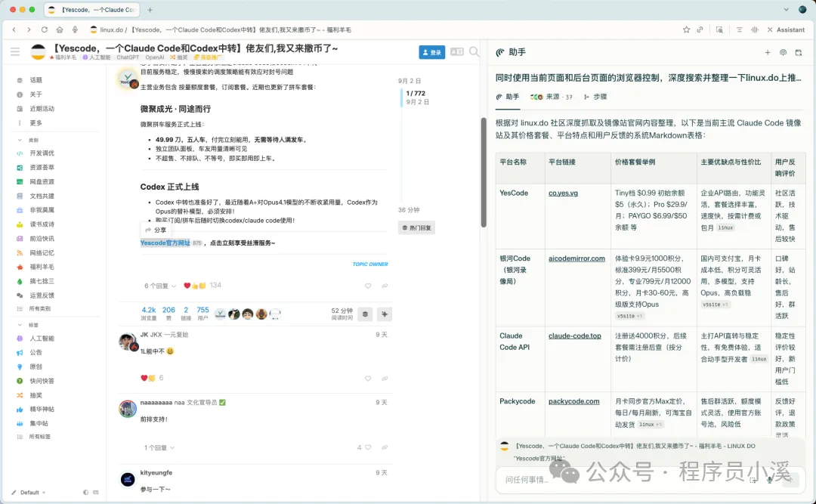Switch to the 来源 37 tab
Screen dimensions: 816x504
(551, 97)
